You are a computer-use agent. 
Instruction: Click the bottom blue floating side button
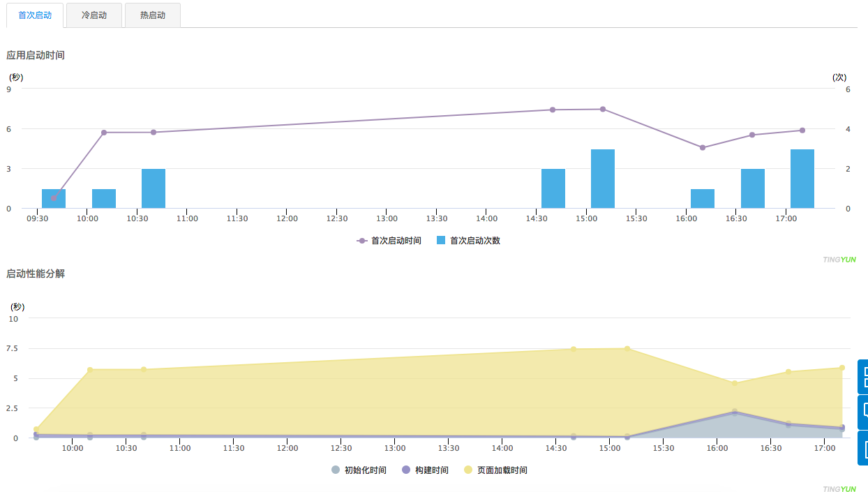click(x=863, y=448)
